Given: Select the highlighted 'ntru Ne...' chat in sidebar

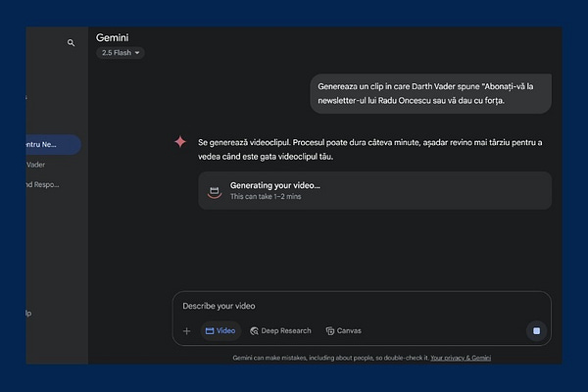Looking at the screenshot, I should (53, 145).
